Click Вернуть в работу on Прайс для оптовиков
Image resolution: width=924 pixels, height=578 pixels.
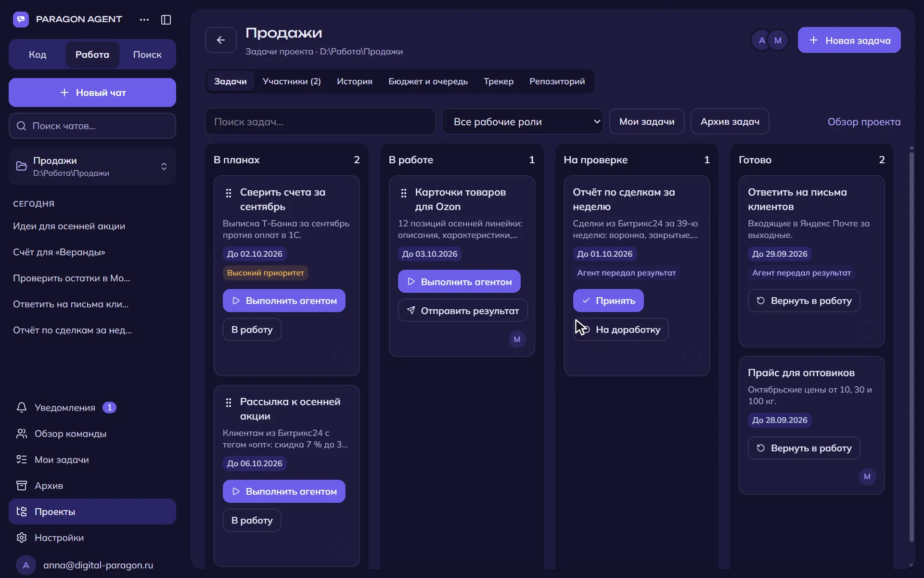click(x=804, y=448)
